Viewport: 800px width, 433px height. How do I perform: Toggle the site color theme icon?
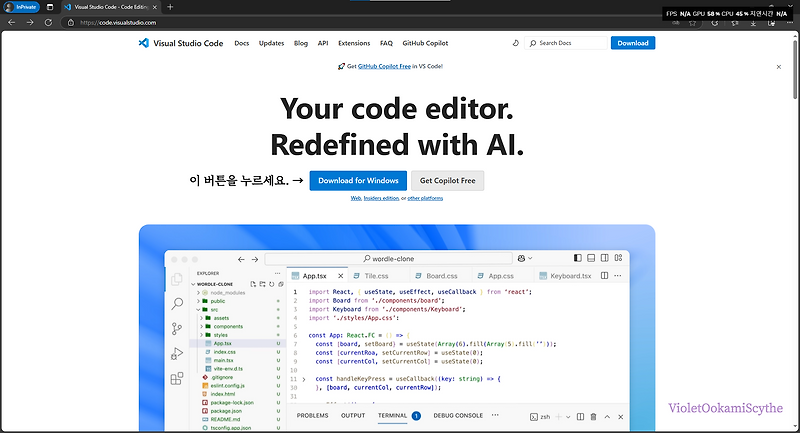click(x=516, y=43)
